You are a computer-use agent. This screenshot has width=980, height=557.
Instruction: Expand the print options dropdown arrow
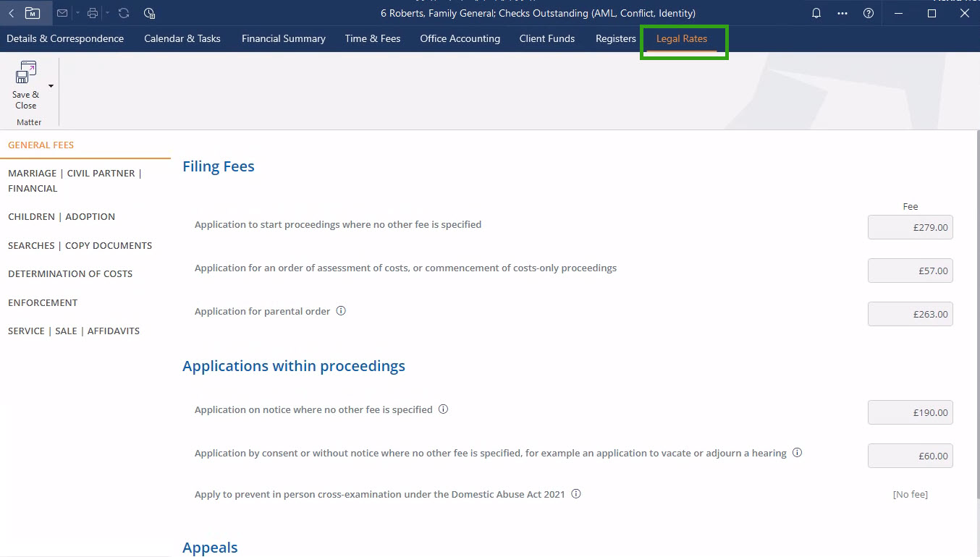pyautogui.click(x=107, y=13)
